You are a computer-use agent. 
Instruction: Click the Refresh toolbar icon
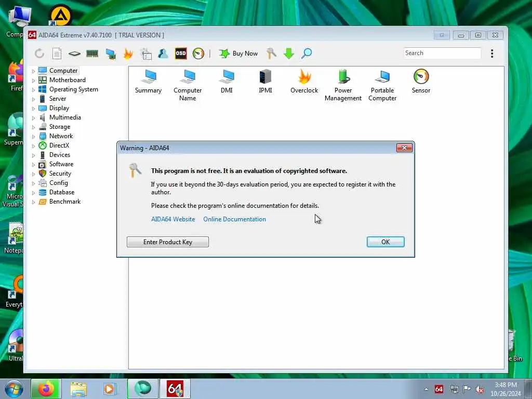(x=39, y=54)
